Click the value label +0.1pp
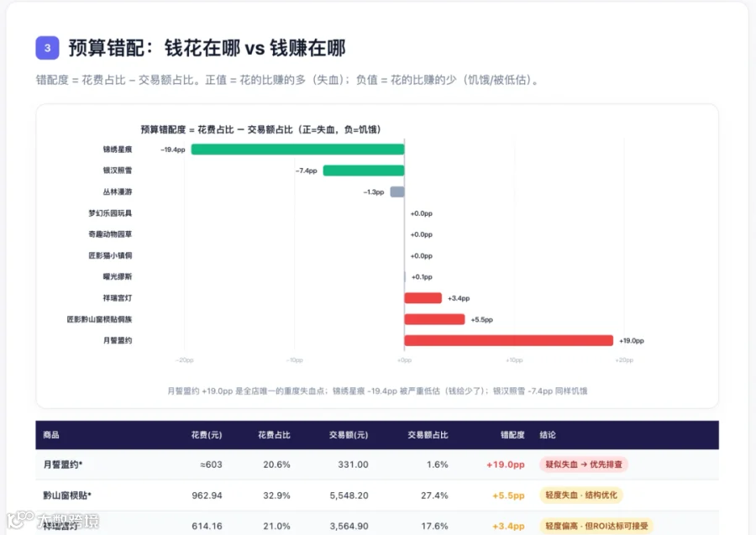This screenshot has width=756, height=535. click(x=422, y=277)
